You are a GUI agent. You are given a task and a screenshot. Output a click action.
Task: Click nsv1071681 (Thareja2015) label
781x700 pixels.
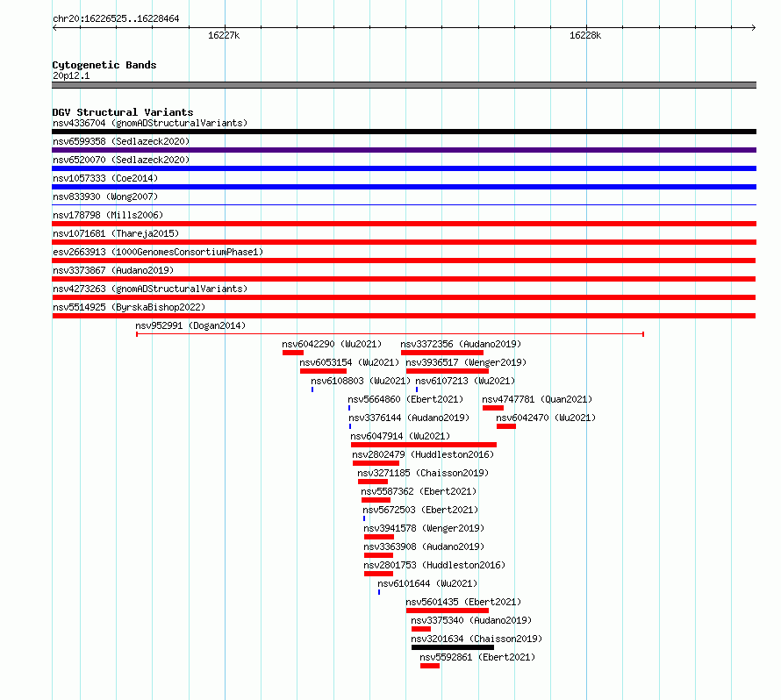[x=116, y=233]
